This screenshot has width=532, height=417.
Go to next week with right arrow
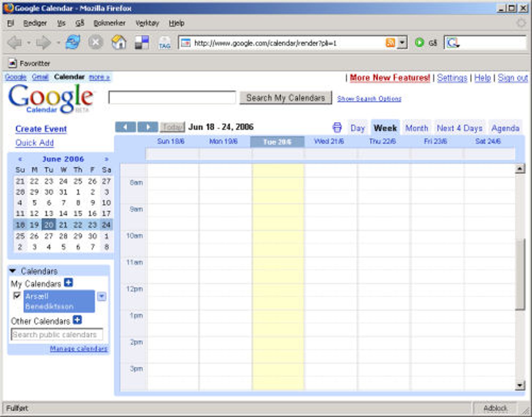(148, 127)
